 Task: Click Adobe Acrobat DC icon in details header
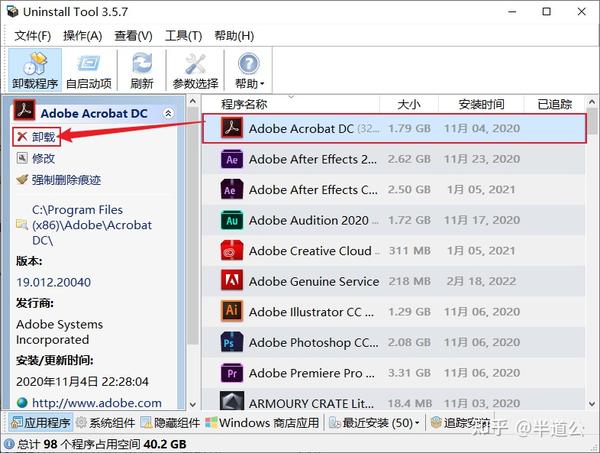click(x=24, y=110)
